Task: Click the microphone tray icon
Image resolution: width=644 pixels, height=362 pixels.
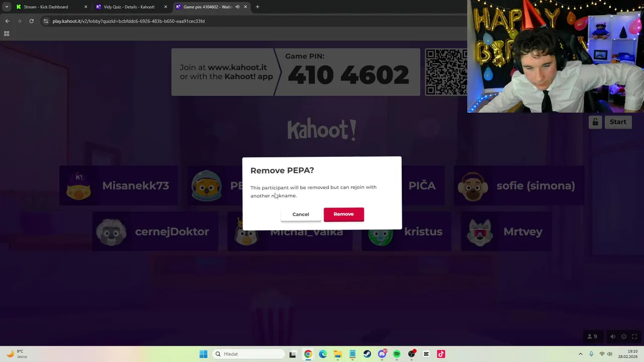Action: [591, 354]
